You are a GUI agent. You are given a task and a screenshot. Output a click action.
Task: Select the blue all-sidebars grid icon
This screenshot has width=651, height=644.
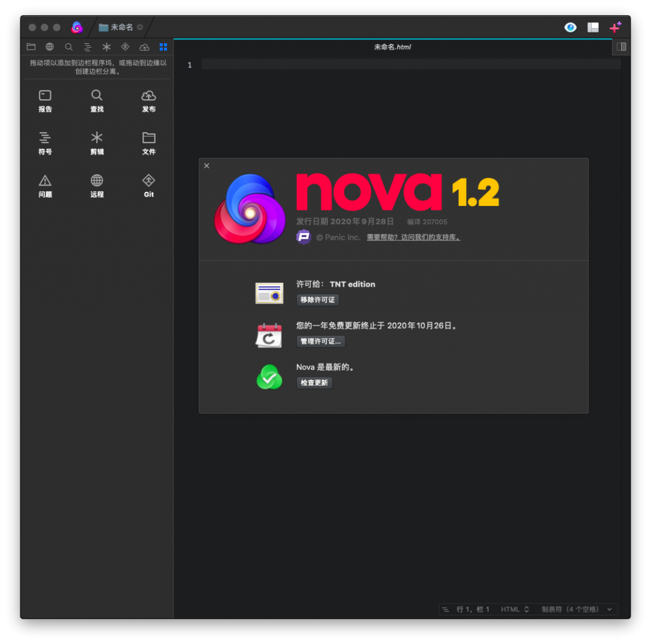pos(163,47)
